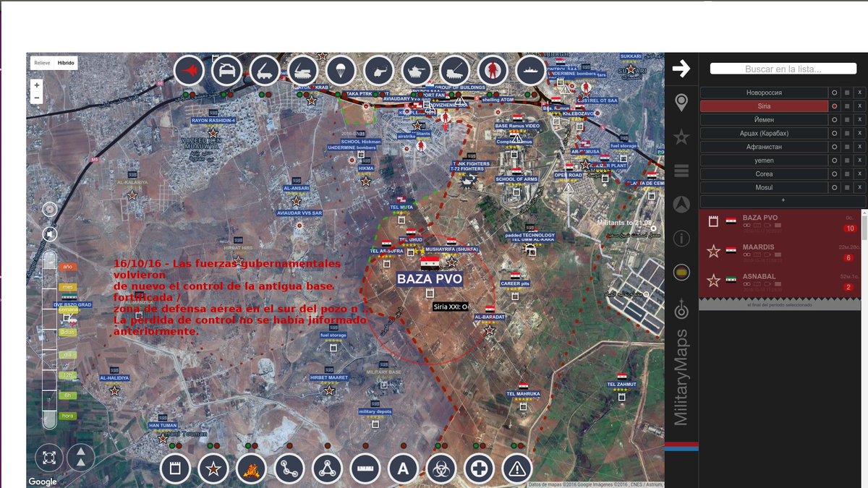Click the double-arrow expand timeline button
This screenshot has height=488, width=868.
tap(81, 457)
